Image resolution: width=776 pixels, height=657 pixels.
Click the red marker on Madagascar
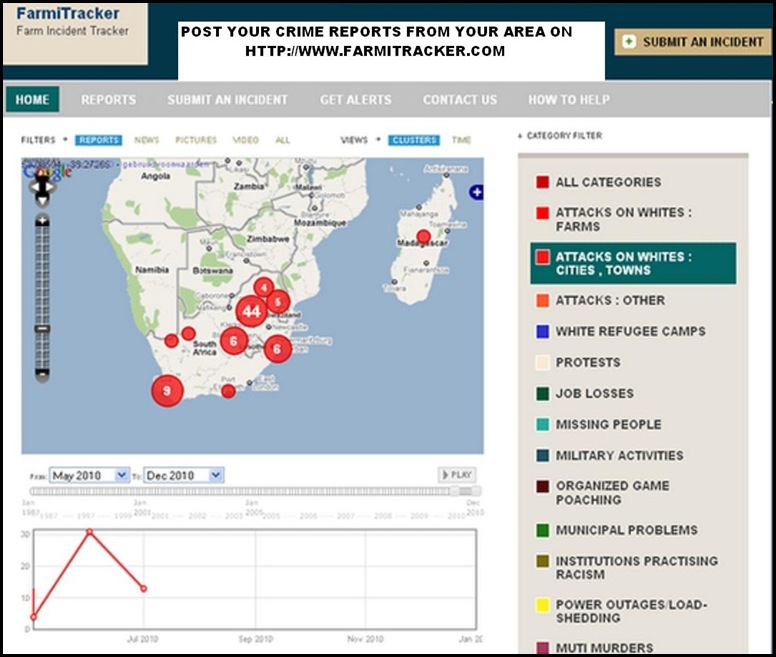coord(424,236)
